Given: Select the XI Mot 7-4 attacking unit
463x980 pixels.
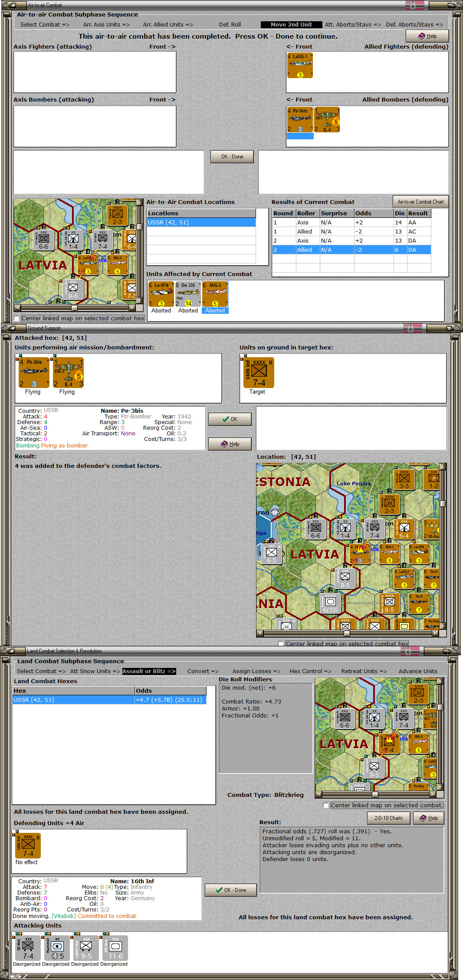Looking at the screenshot, I should (x=28, y=948).
